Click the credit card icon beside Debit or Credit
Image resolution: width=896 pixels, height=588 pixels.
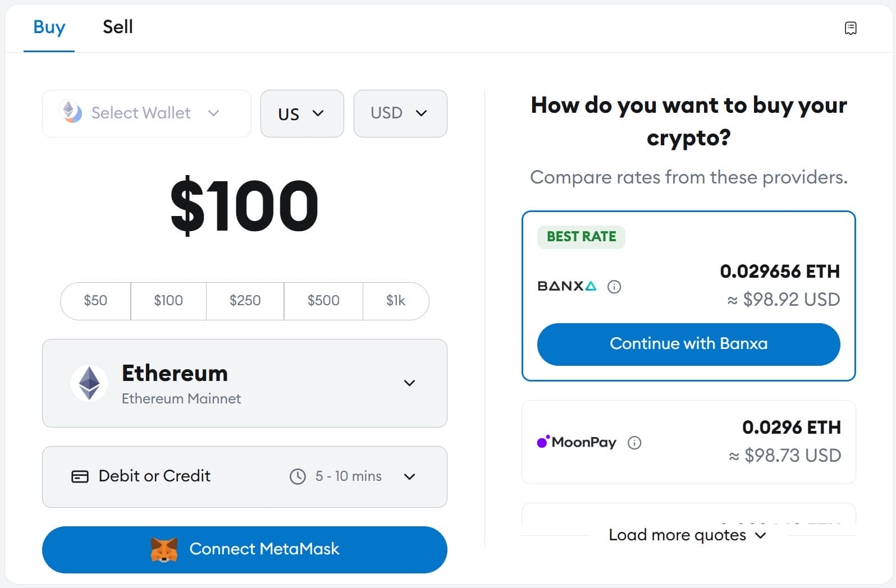(x=80, y=476)
